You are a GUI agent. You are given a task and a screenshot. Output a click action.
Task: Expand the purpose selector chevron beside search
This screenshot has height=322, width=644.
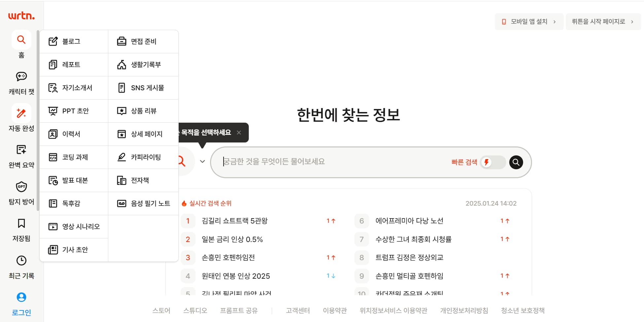(x=202, y=161)
